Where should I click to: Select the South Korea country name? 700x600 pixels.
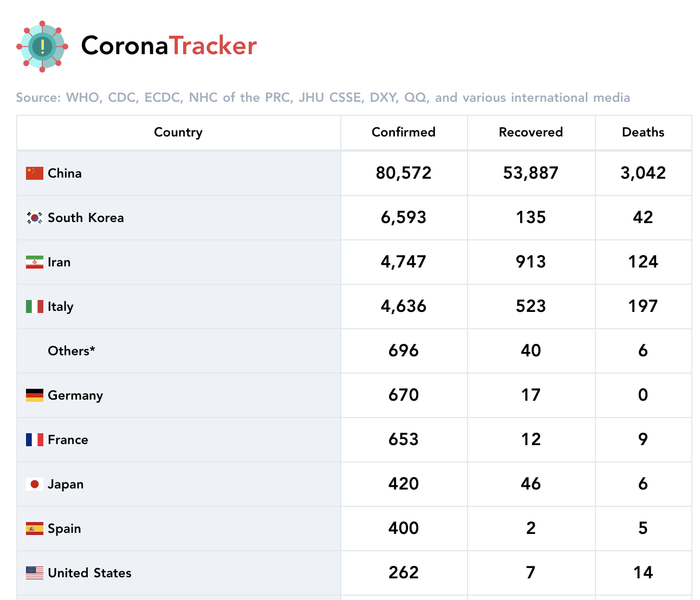pyautogui.click(x=86, y=218)
